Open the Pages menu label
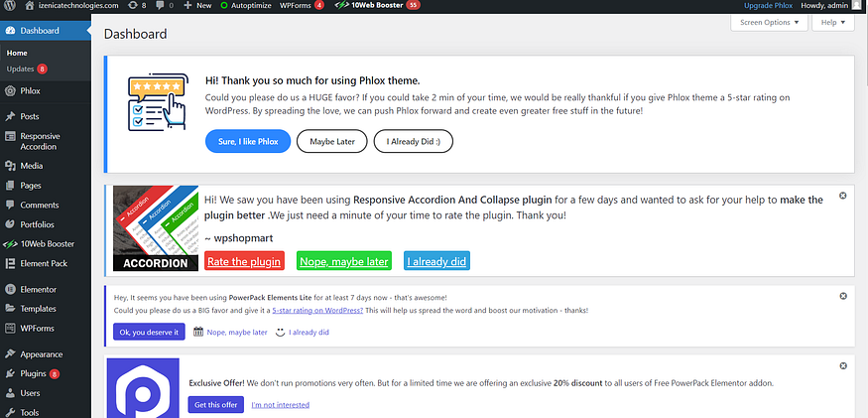 point(31,186)
